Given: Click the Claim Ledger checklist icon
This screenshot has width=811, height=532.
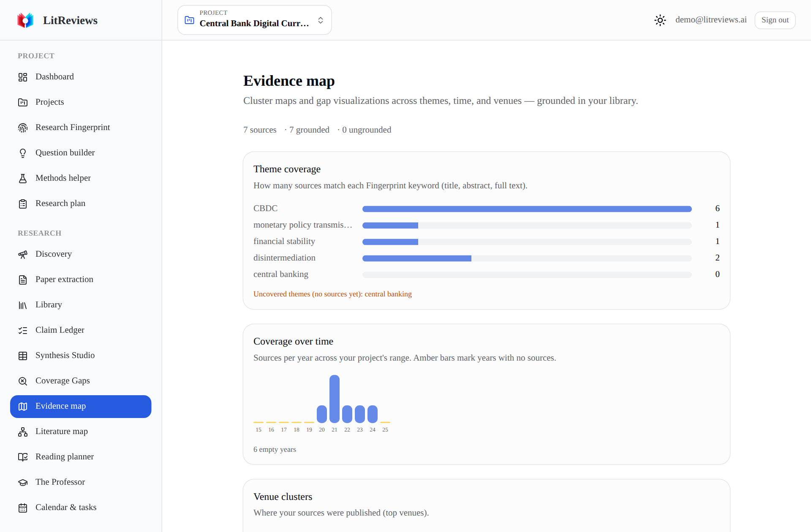Looking at the screenshot, I should [x=23, y=330].
